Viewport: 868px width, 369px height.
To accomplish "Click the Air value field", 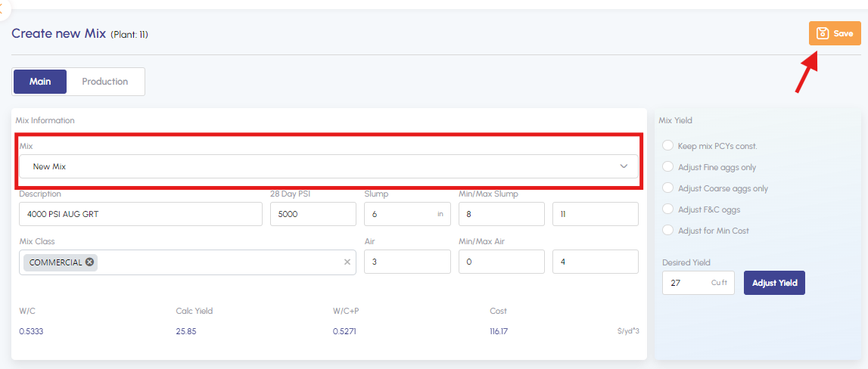I will click(407, 262).
